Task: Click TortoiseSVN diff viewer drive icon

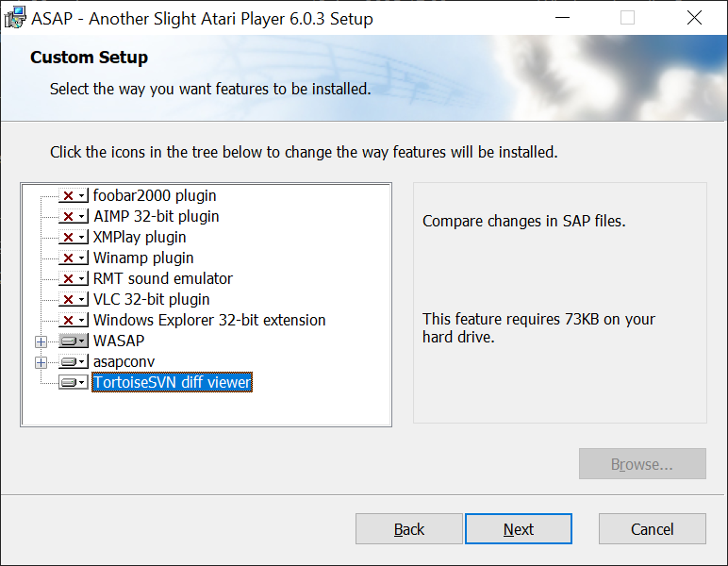Action: 74,383
